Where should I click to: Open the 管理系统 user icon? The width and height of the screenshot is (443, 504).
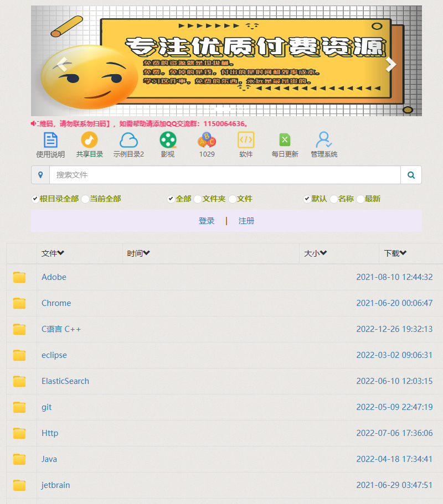click(323, 140)
